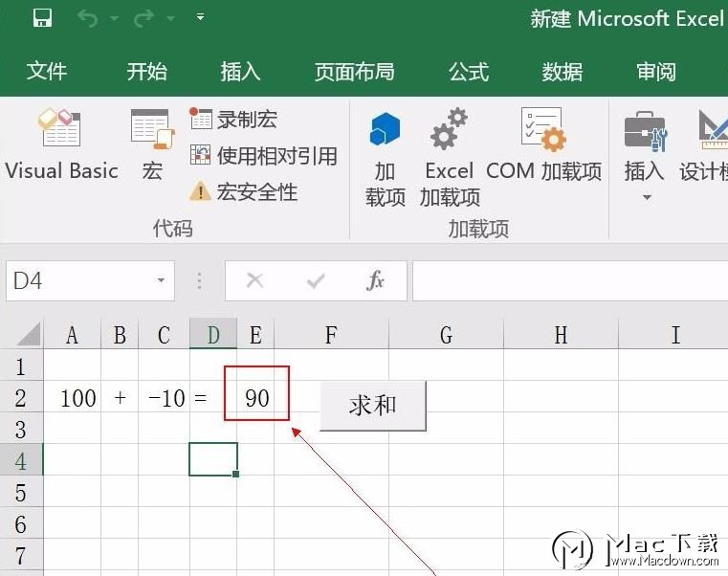Click inside the formula bar input

(570, 280)
